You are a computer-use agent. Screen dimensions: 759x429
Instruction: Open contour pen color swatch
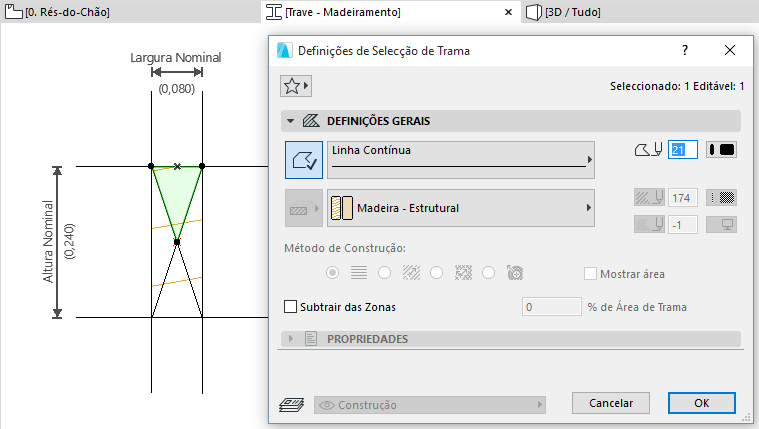coord(721,150)
